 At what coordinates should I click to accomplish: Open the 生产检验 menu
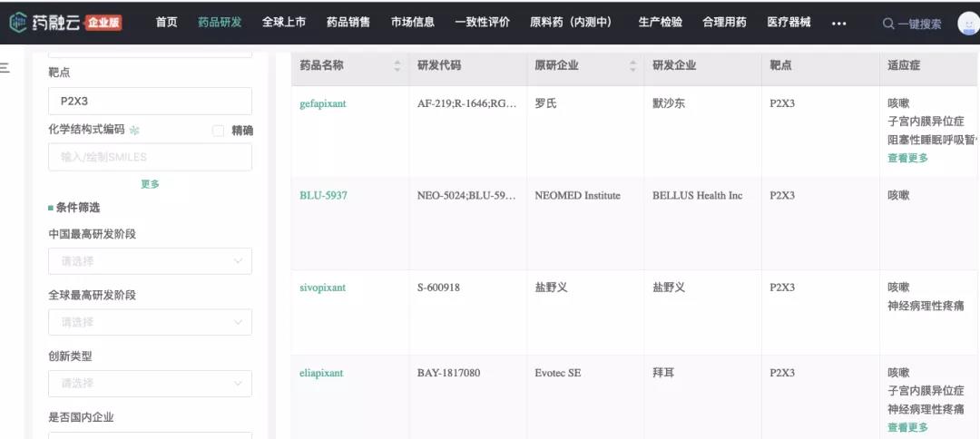tap(661, 23)
